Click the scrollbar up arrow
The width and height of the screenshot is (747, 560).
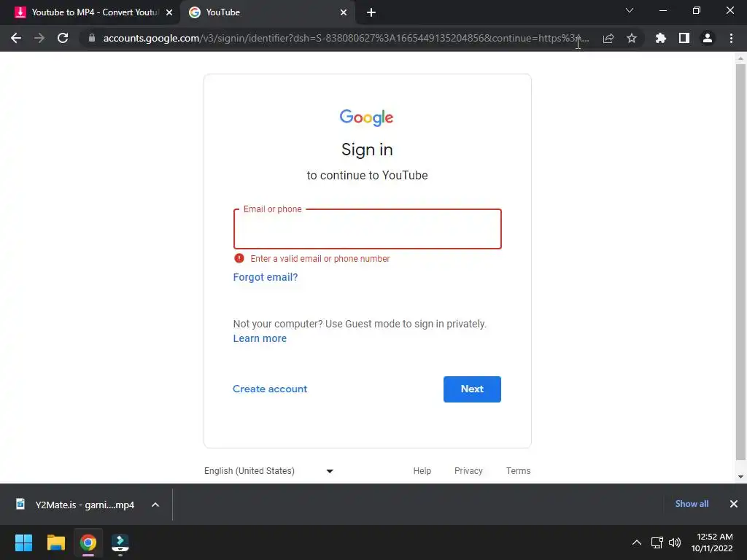740,58
